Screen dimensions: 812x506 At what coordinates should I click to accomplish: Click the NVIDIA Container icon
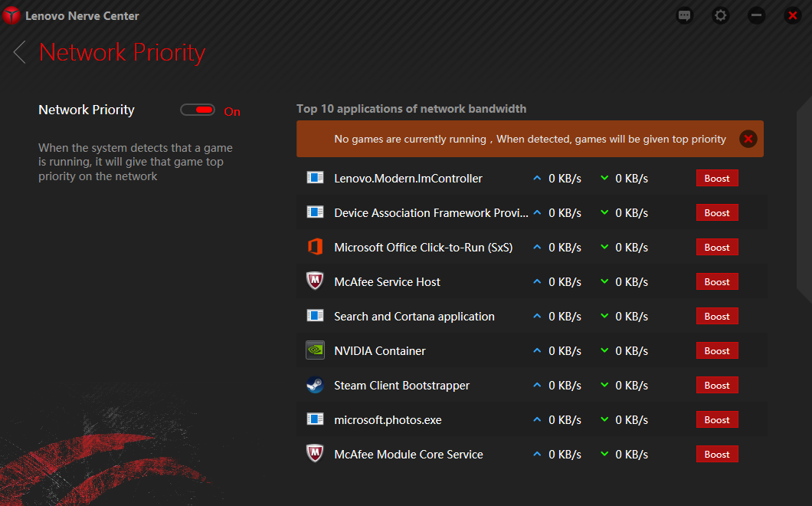(x=315, y=350)
